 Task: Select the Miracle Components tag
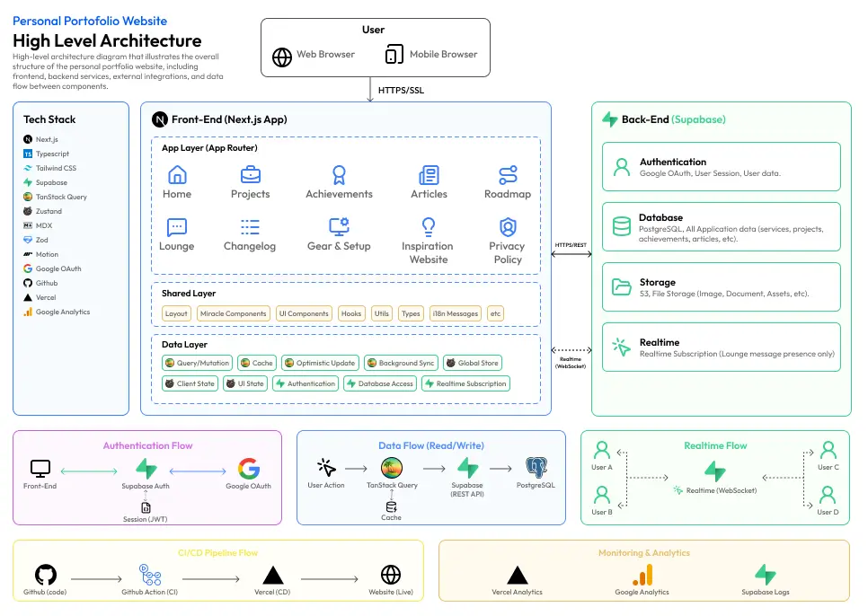[234, 313]
